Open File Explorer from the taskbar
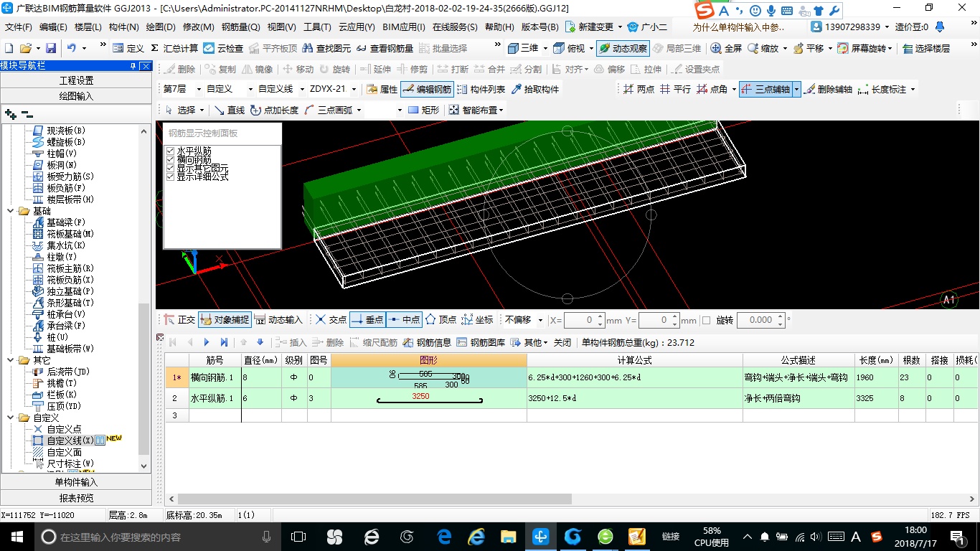The image size is (980, 551). 508,537
